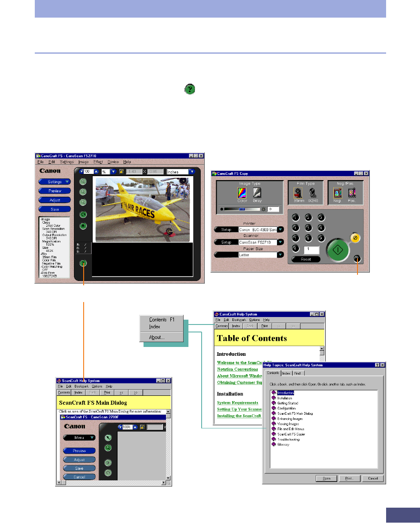The width and height of the screenshot is (420, 531).
Task: Click the small help button in Copy window
Action: coord(357,259)
